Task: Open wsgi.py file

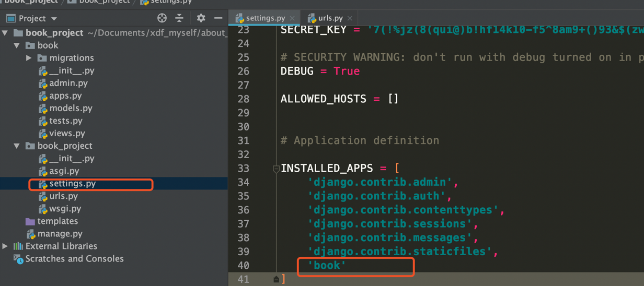Action: pyautogui.click(x=65, y=208)
